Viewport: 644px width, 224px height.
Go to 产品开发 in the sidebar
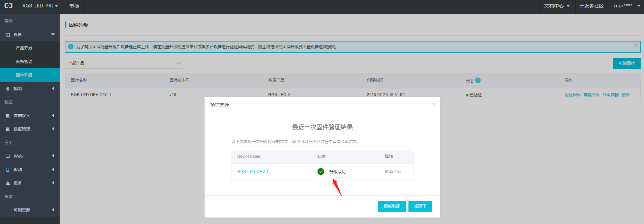tap(24, 48)
